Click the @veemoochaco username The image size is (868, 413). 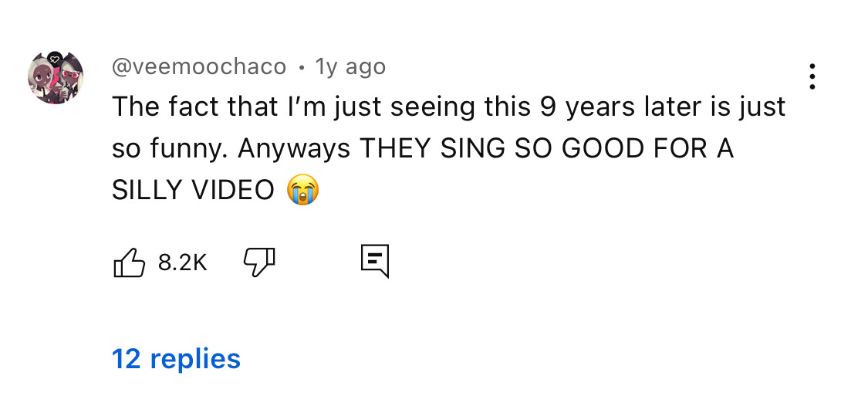(199, 67)
